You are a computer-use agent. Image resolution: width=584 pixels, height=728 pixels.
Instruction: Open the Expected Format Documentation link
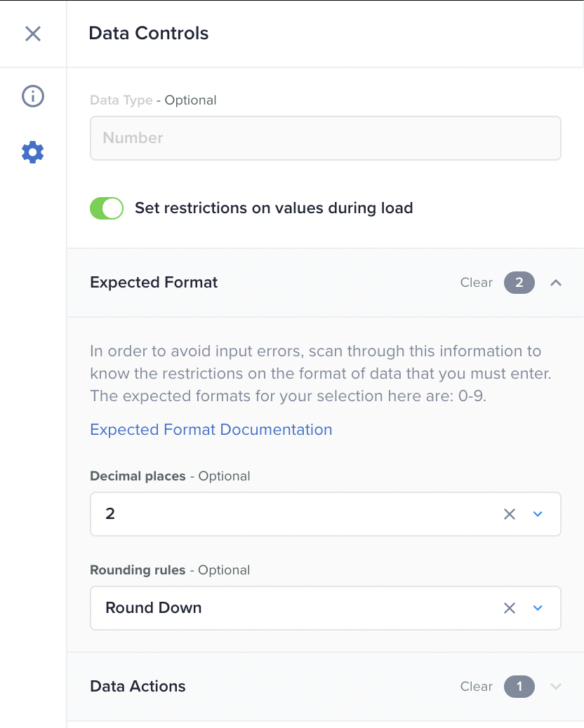[x=211, y=430]
